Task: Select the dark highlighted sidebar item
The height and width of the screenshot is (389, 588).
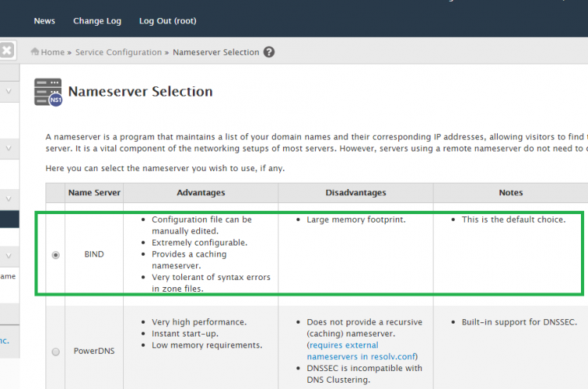Action: 9,220
